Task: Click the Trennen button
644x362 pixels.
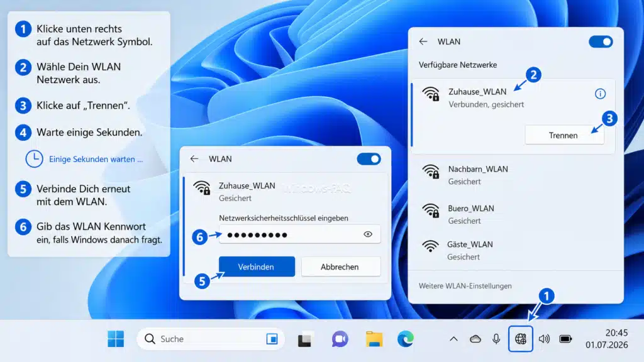Action: click(564, 135)
